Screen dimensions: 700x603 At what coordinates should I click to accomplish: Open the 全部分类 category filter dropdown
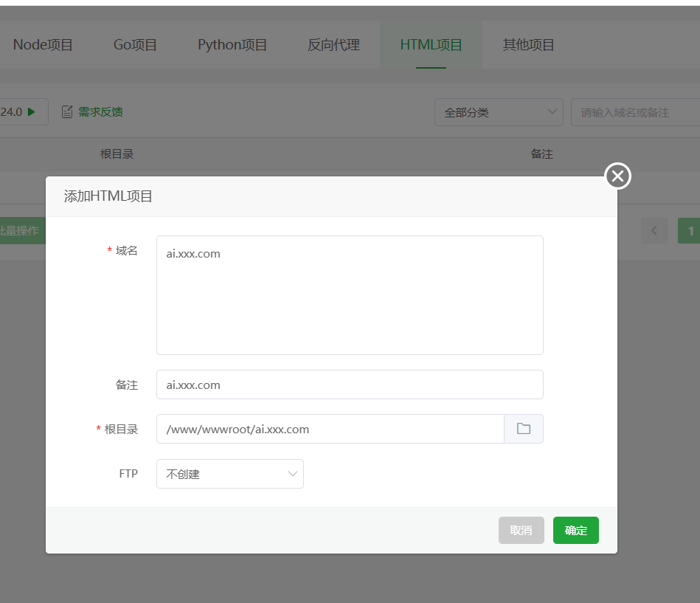click(x=499, y=111)
